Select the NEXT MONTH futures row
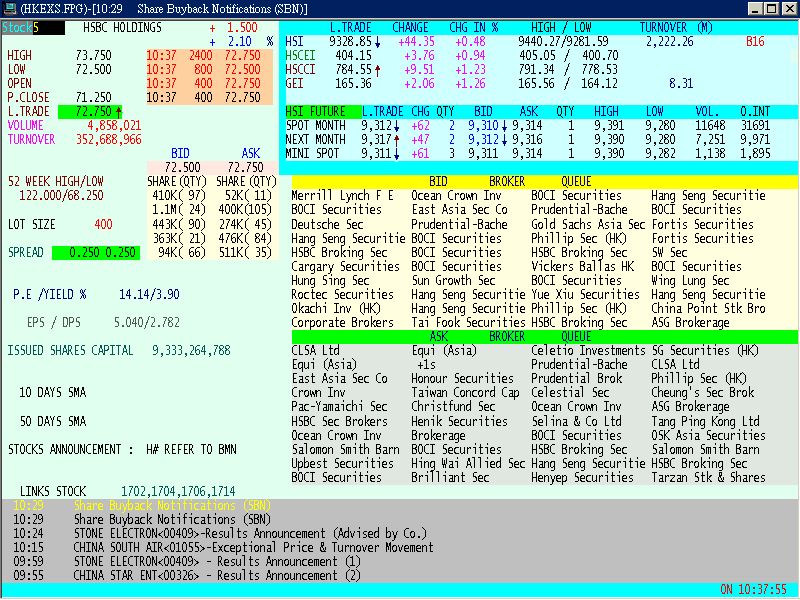 [x=528, y=140]
